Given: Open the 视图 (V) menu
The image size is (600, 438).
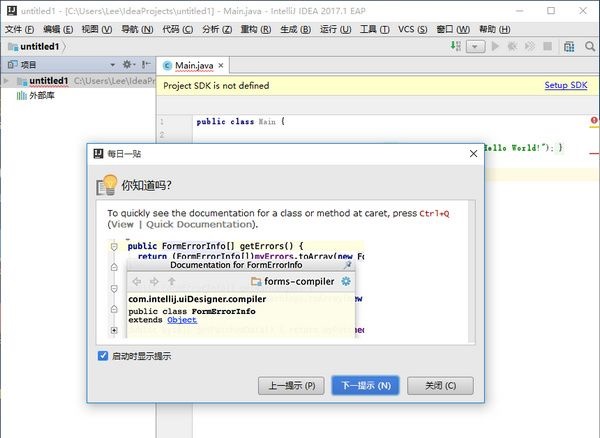Looking at the screenshot, I should [97, 29].
